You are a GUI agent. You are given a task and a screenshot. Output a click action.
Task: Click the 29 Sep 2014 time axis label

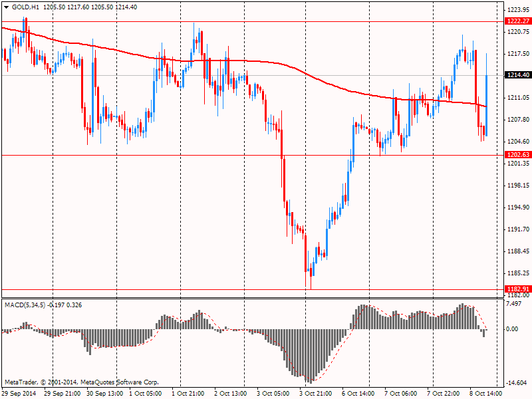(19, 394)
